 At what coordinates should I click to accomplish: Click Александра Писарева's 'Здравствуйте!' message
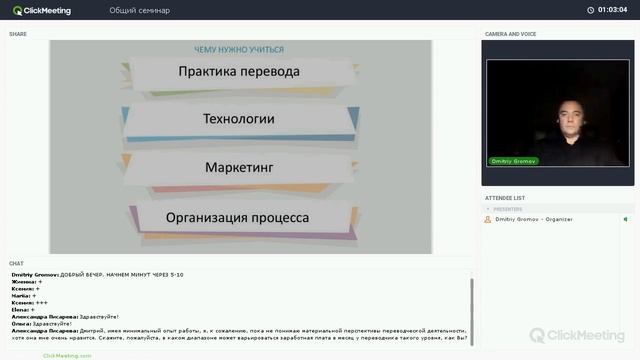99,317
